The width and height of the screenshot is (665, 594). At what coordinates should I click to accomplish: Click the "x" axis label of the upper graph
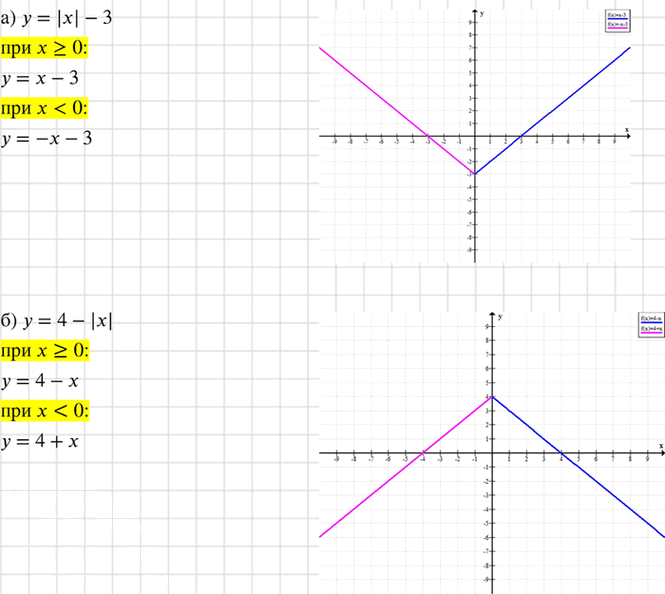pyautogui.click(x=626, y=129)
